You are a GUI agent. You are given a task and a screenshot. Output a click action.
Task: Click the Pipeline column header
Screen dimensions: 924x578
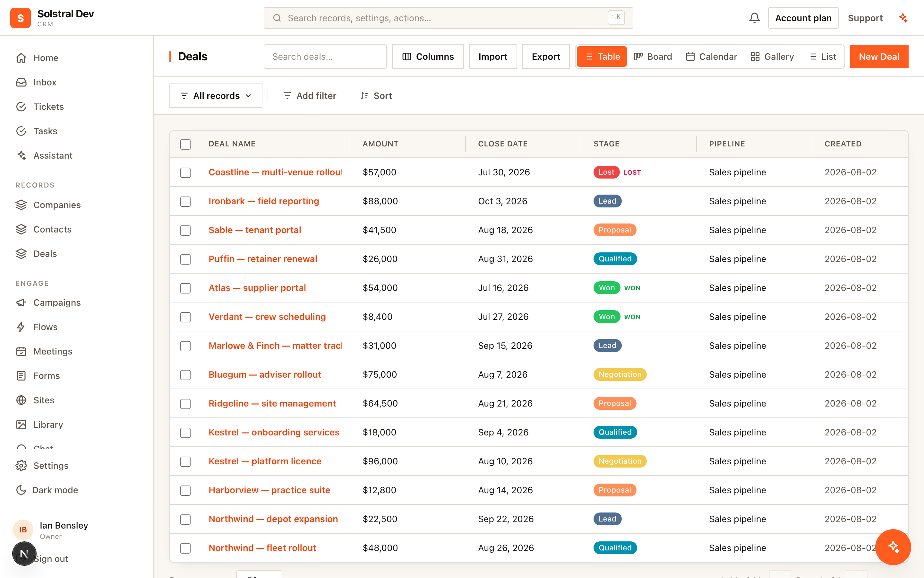(x=727, y=144)
